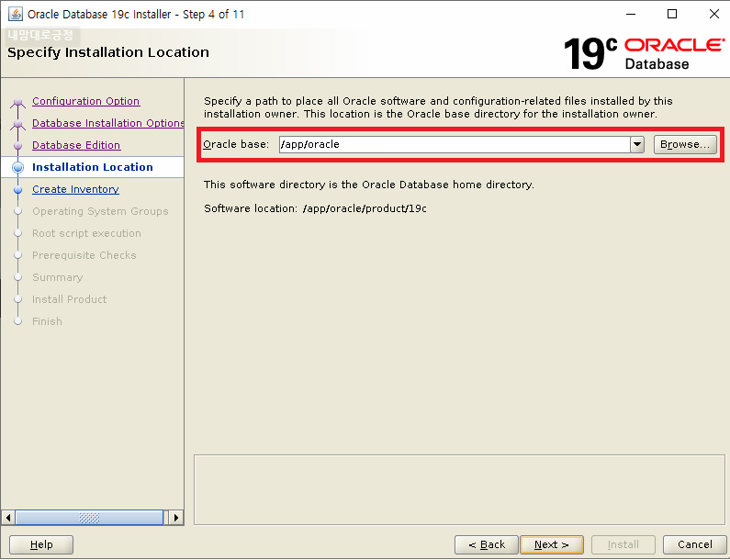Click the Install Product step
Screen dimensions: 730x560
tap(70, 299)
